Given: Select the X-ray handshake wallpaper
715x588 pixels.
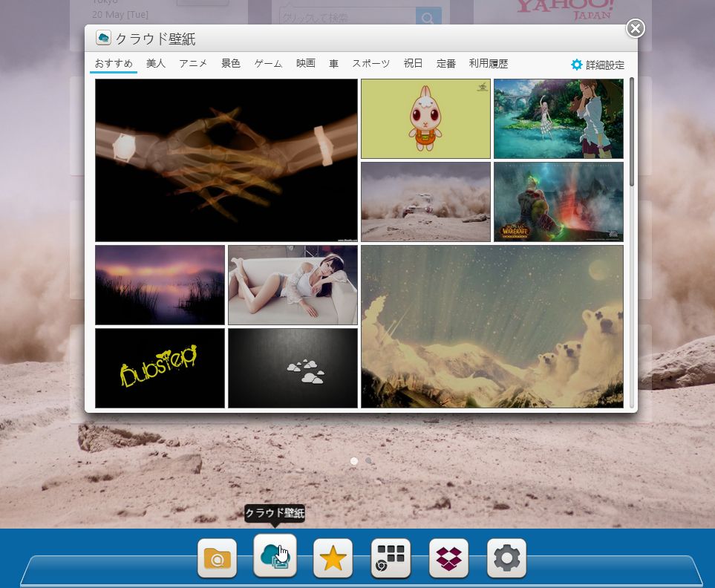Looking at the screenshot, I should click(226, 160).
